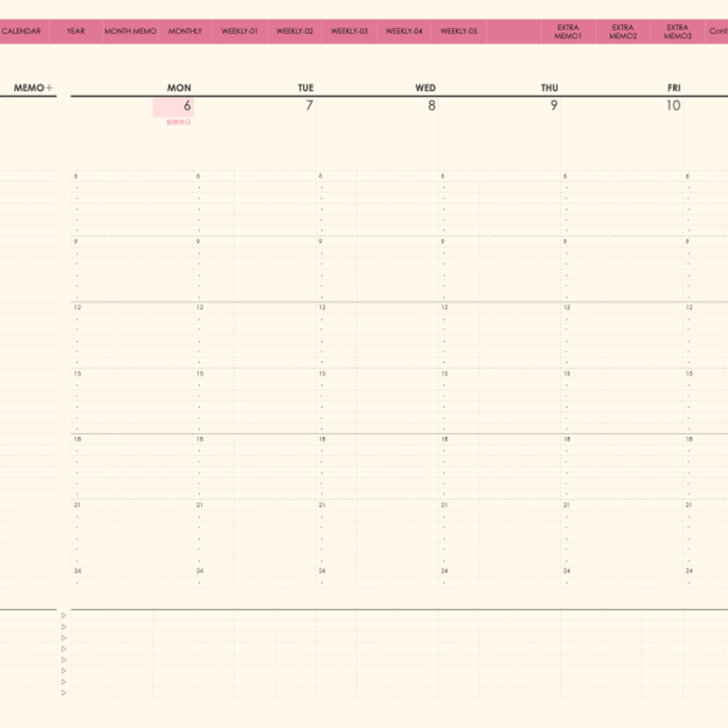Select the WEEKLY-02 tab

[294, 31]
